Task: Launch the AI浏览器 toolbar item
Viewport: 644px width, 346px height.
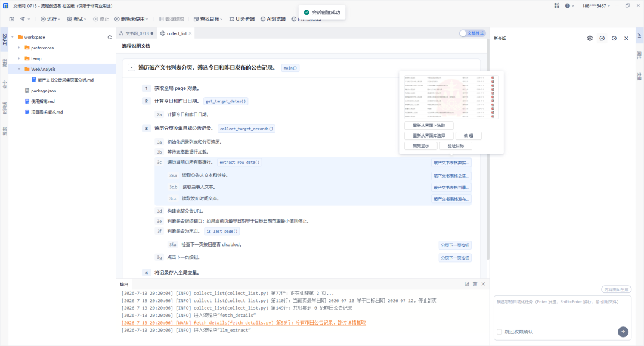Action: pyautogui.click(x=273, y=19)
